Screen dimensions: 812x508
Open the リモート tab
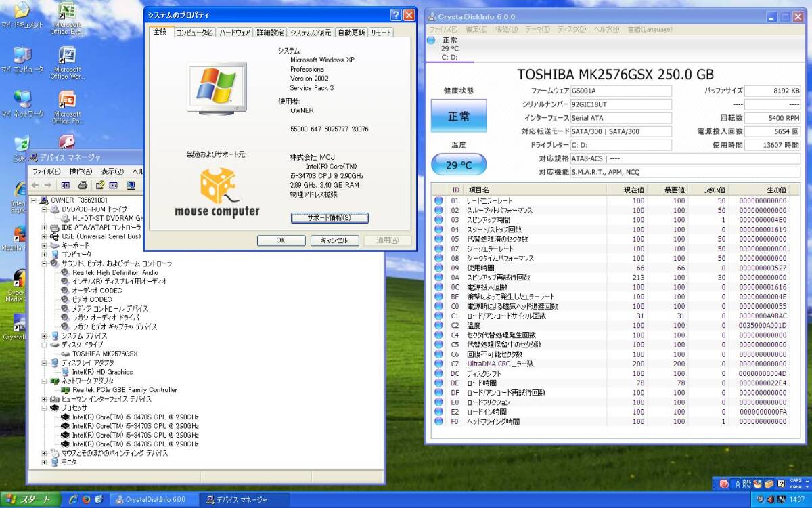[381, 33]
